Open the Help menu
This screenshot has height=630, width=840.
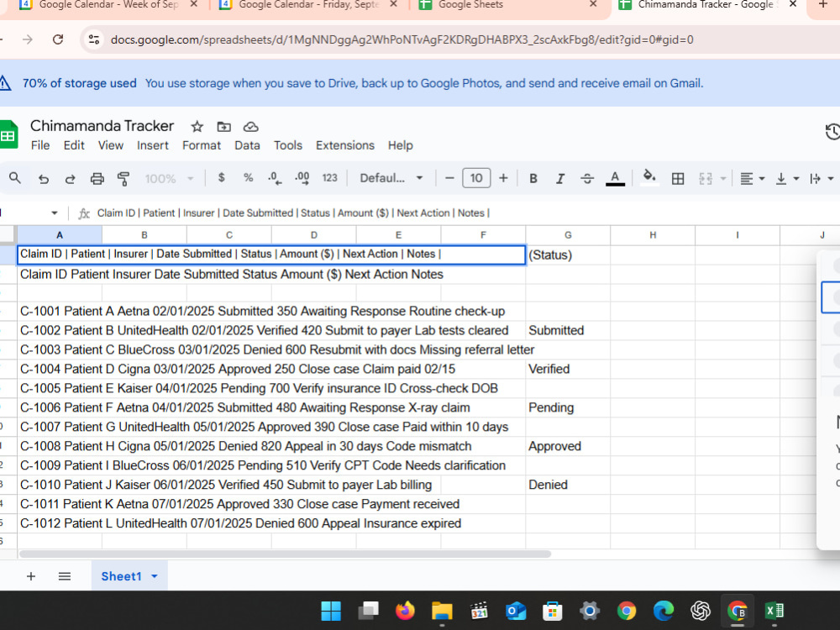400,145
